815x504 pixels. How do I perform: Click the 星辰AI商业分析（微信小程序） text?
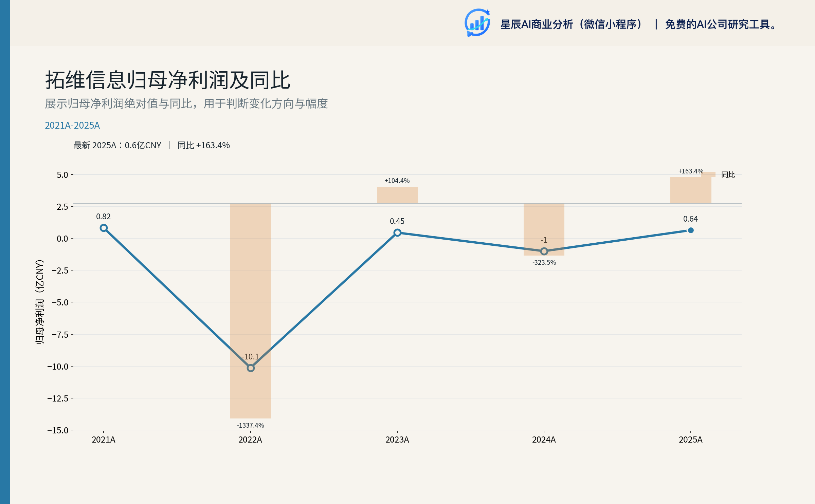pyautogui.click(x=572, y=24)
